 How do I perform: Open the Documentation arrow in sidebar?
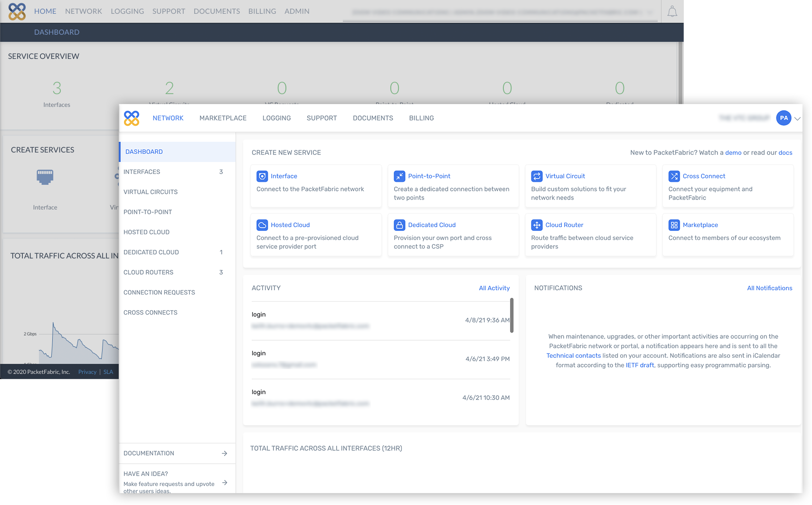[225, 453]
